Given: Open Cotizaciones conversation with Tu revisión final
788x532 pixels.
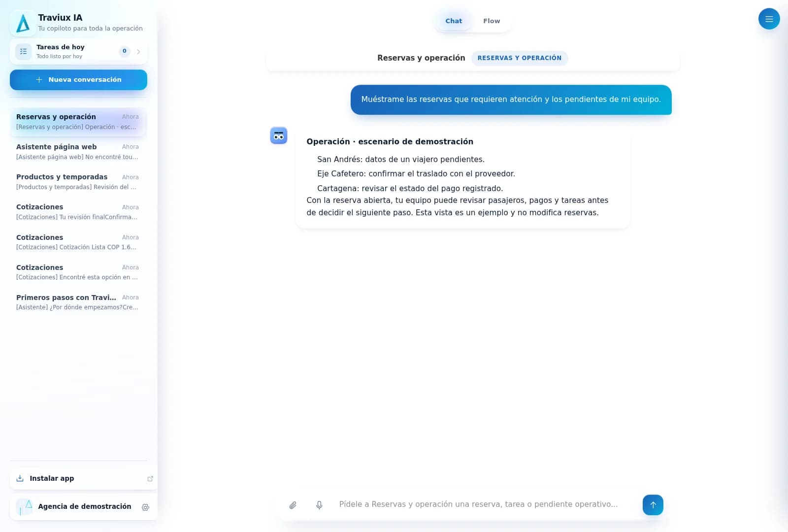Looking at the screenshot, I should [x=78, y=212].
